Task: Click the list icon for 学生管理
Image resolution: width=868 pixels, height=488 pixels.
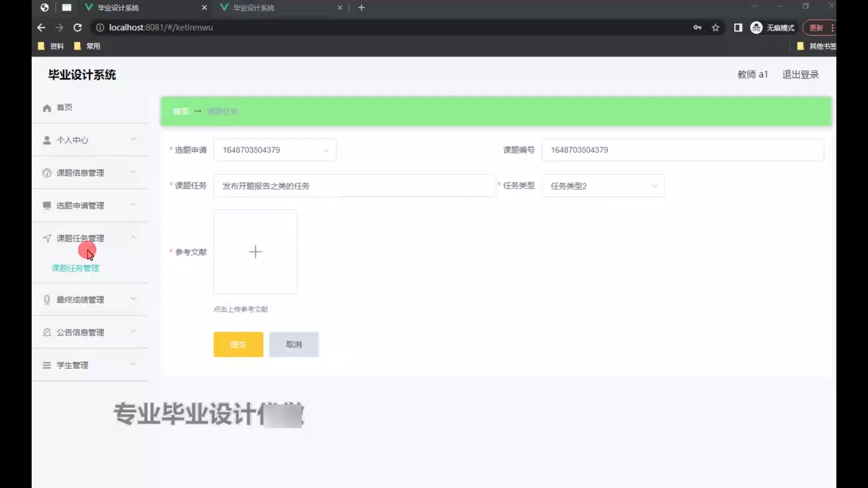Action: pos(47,365)
